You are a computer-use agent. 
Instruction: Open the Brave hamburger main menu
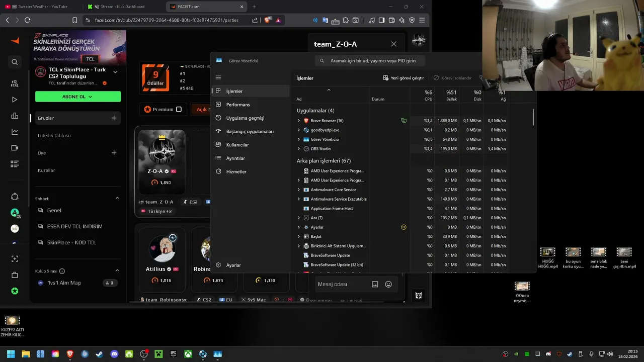[422, 20]
